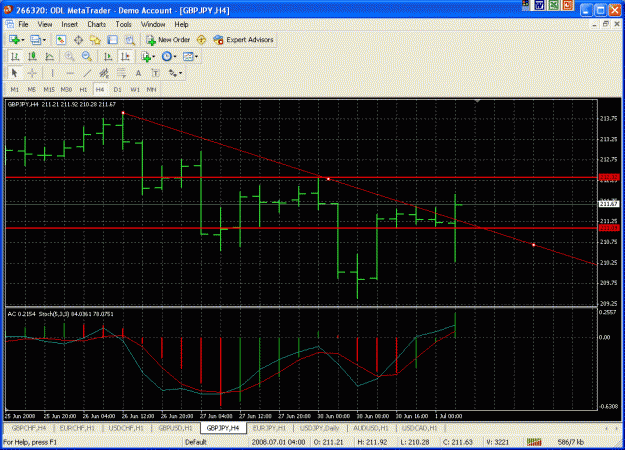
Task: Switch chart to candlesticks icon
Action: 32,57
